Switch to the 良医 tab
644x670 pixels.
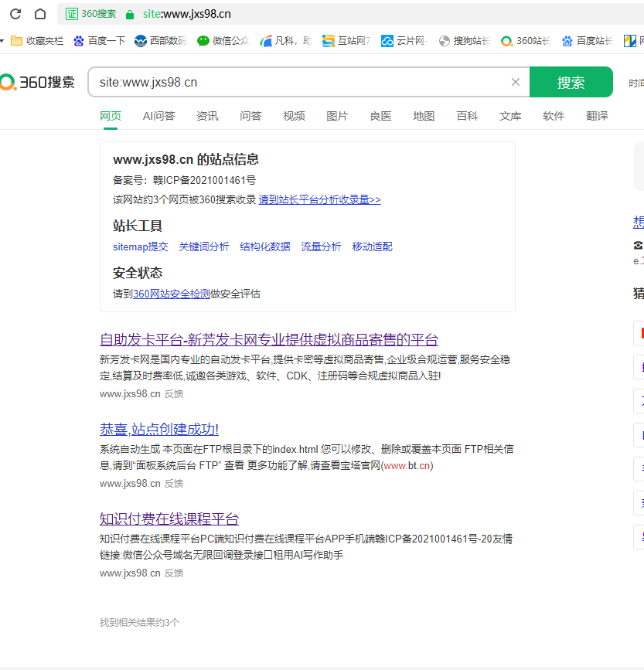[x=381, y=116]
